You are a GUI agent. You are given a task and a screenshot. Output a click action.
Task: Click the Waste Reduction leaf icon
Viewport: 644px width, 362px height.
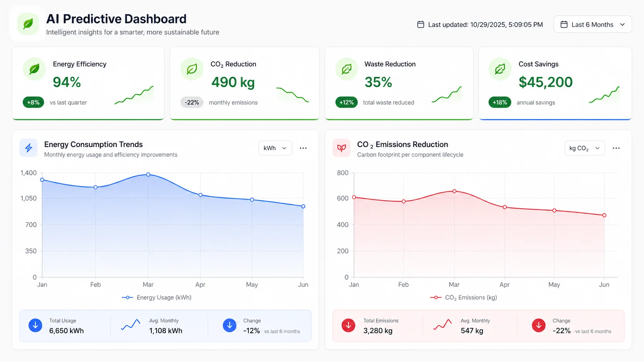tap(346, 69)
